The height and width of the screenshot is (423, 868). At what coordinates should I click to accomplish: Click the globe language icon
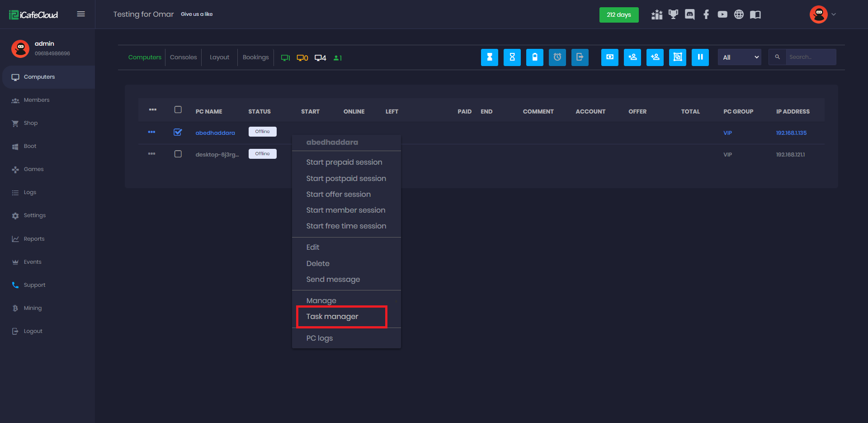point(739,14)
